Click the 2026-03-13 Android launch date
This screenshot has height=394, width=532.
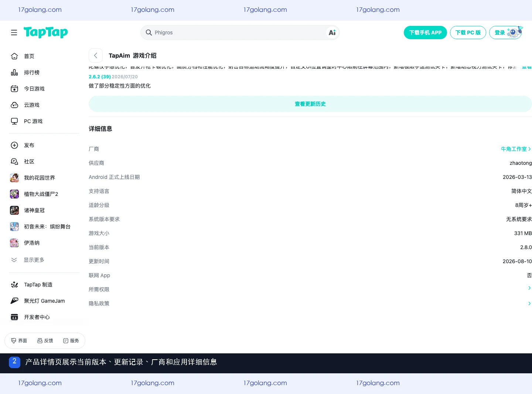click(517, 177)
